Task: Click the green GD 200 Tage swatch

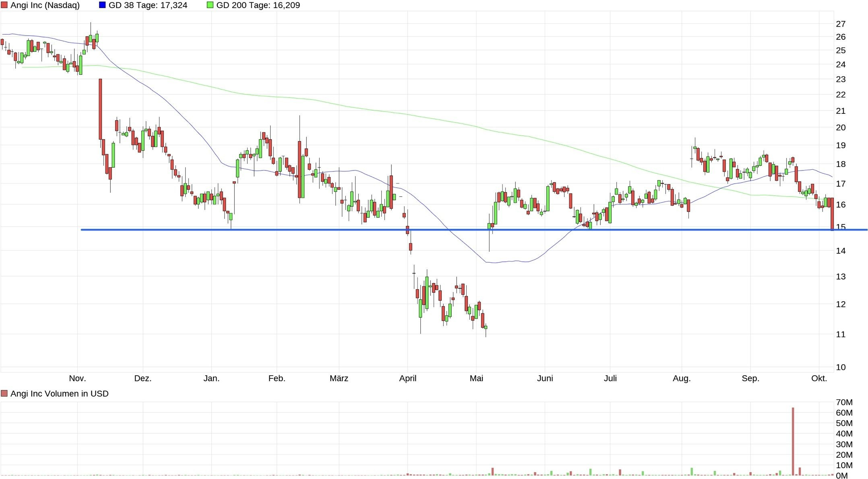Action: point(210,5)
